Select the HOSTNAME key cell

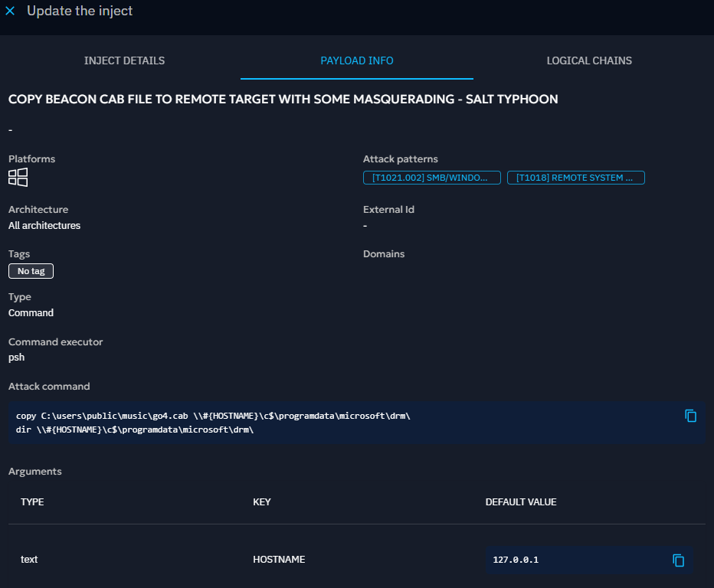[x=279, y=560]
